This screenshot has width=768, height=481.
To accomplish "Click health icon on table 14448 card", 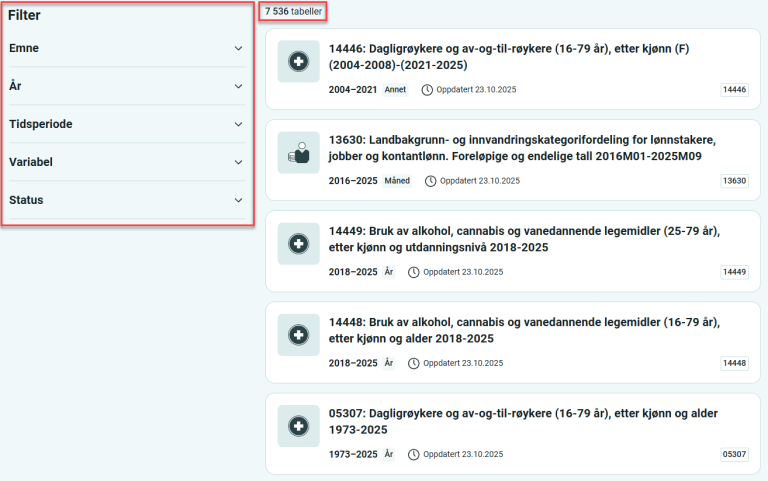I will click(x=298, y=335).
